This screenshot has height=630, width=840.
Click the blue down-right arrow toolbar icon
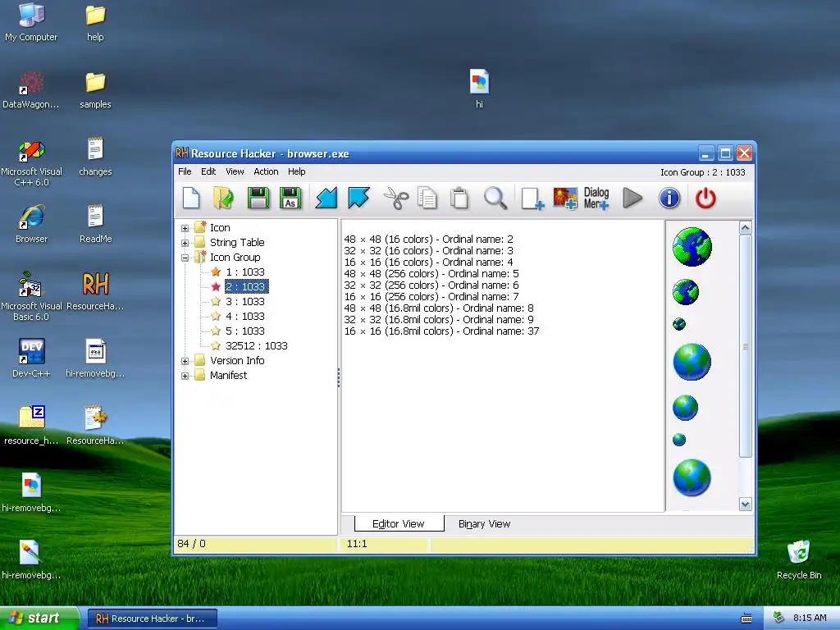click(x=358, y=199)
